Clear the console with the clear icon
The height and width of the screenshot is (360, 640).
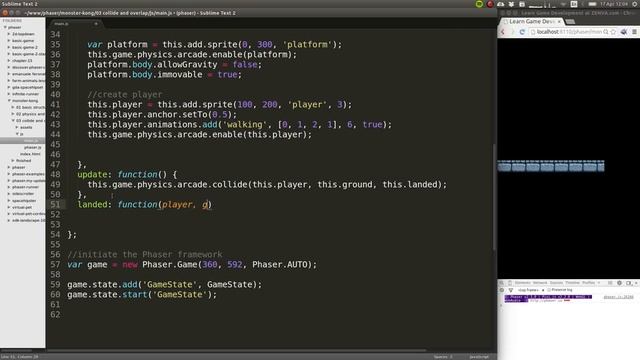502,290
